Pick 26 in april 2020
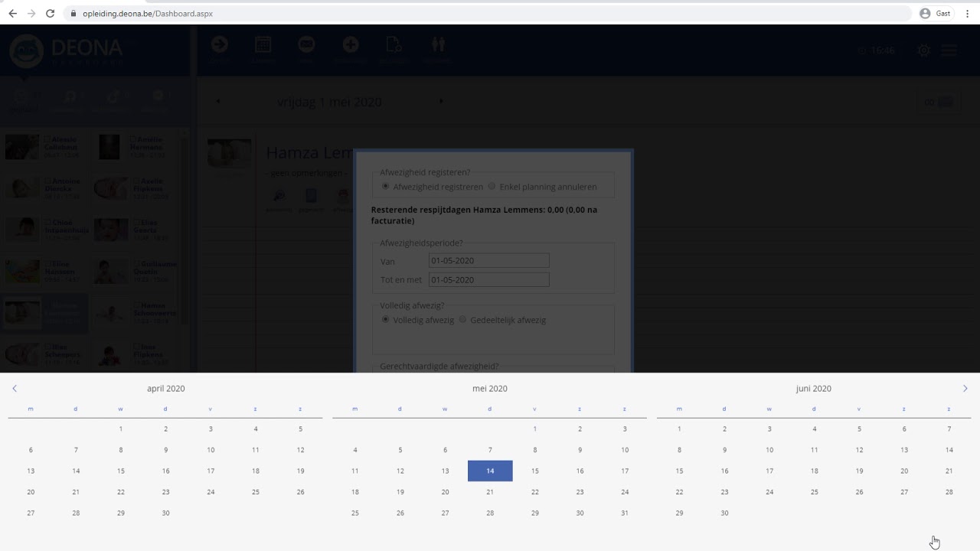This screenshot has height=551, width=980. tap(300, 492)
